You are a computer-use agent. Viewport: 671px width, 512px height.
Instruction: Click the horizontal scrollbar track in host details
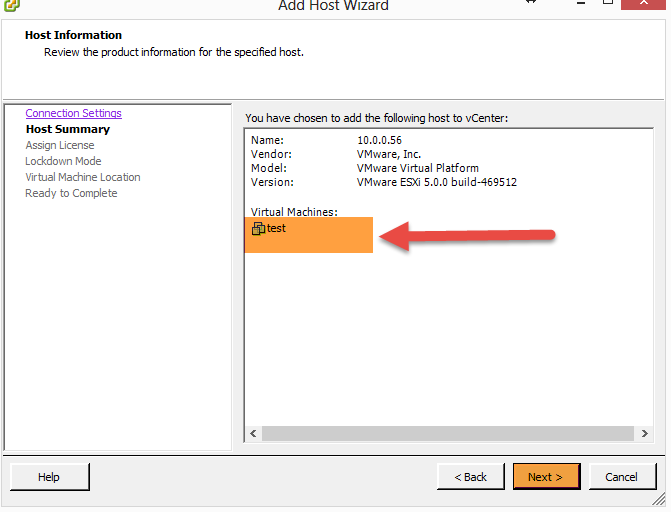[448, 433]
